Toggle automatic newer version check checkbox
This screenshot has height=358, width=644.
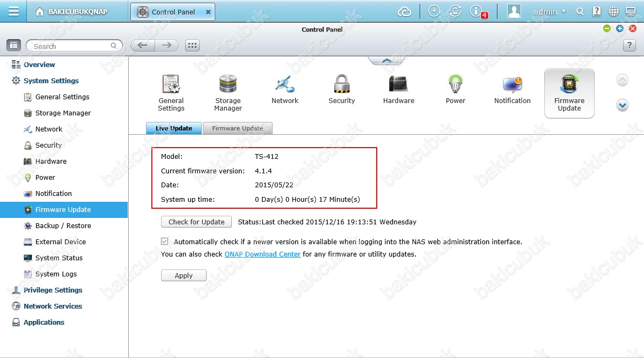coord(165,242)
